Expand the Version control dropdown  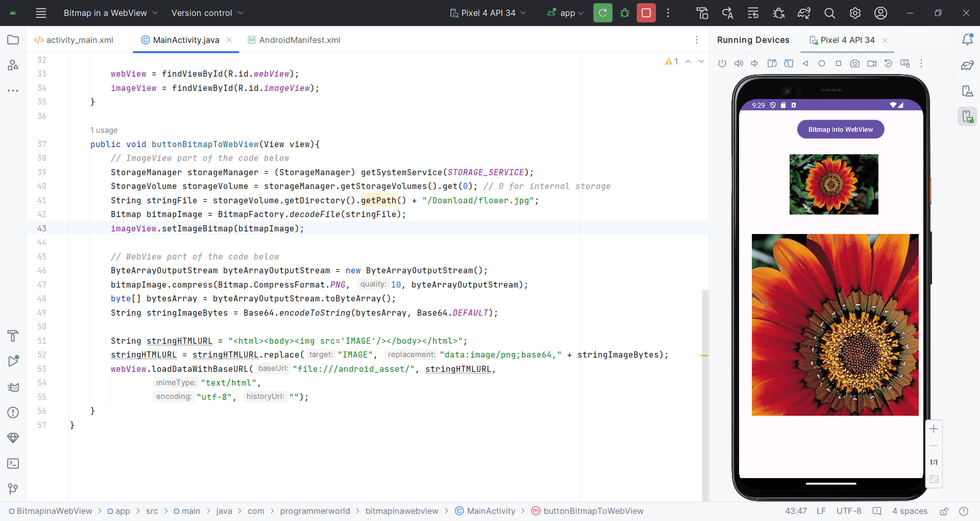(207, 13)
